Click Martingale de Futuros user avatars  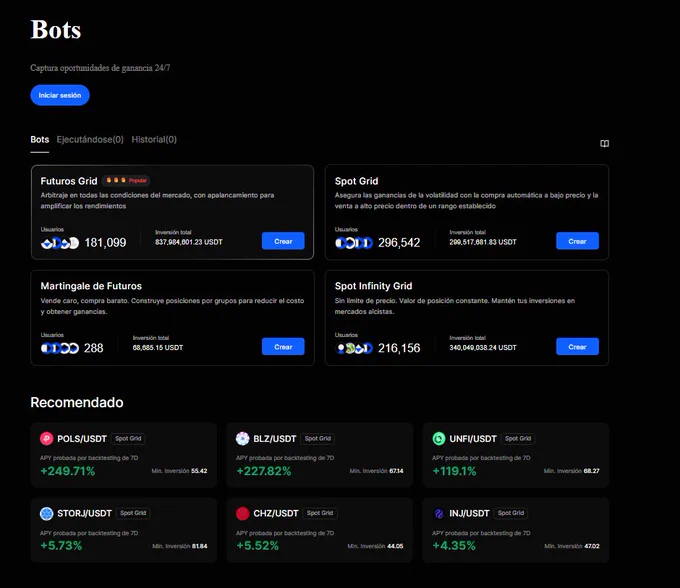pyautogui.click(x=60, y=348)
